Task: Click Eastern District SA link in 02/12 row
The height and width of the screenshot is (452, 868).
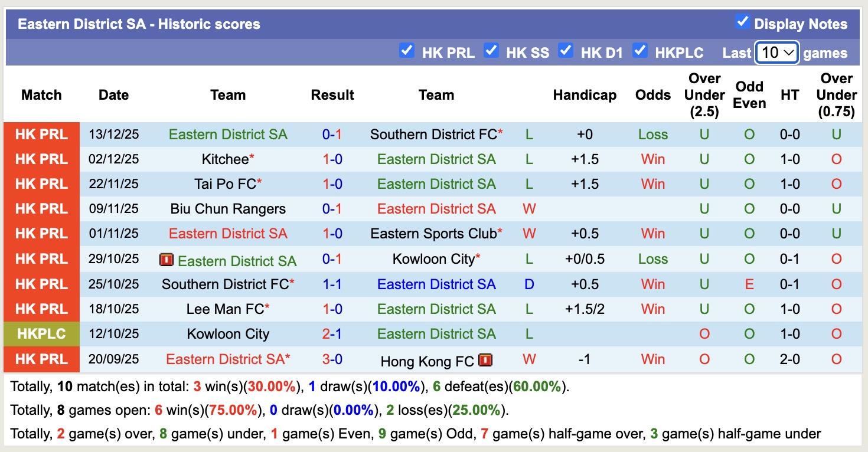Action: tap(436, 159)
